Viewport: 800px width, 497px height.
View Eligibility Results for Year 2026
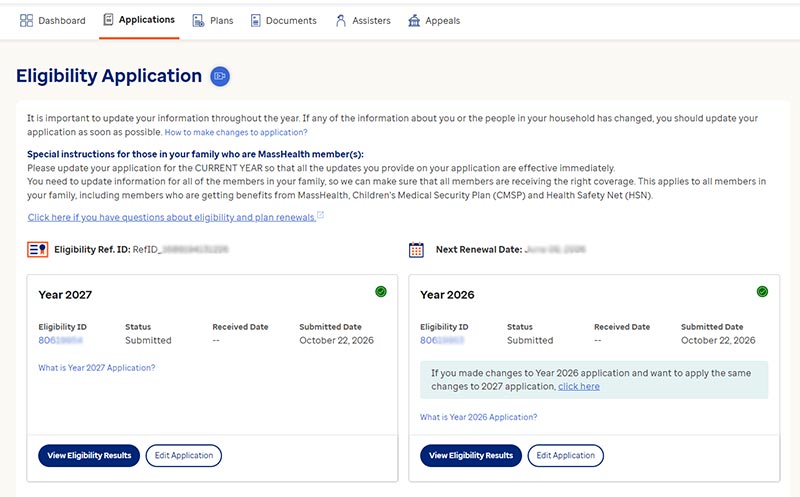471,455
